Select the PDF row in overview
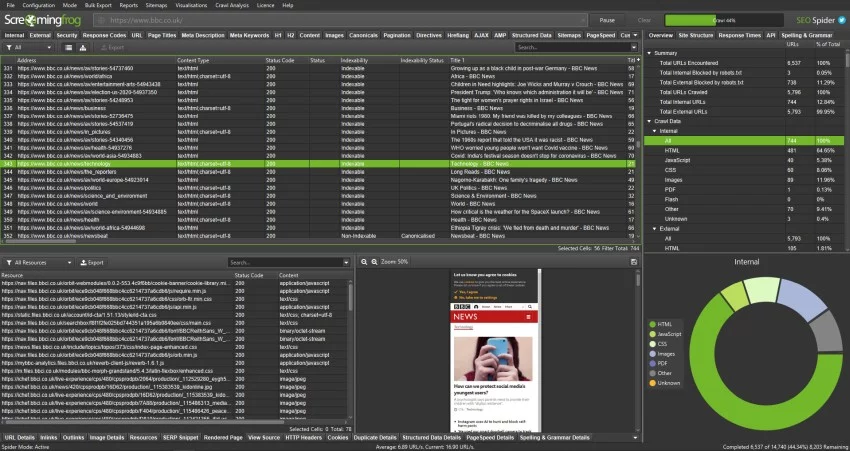The width and height of the screenshot is (850, 451). 744,190
